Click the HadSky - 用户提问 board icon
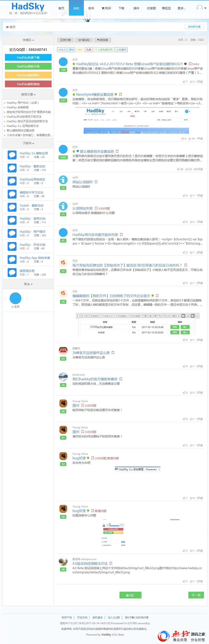Screen dimensions: 209x644 pos(12,233)
